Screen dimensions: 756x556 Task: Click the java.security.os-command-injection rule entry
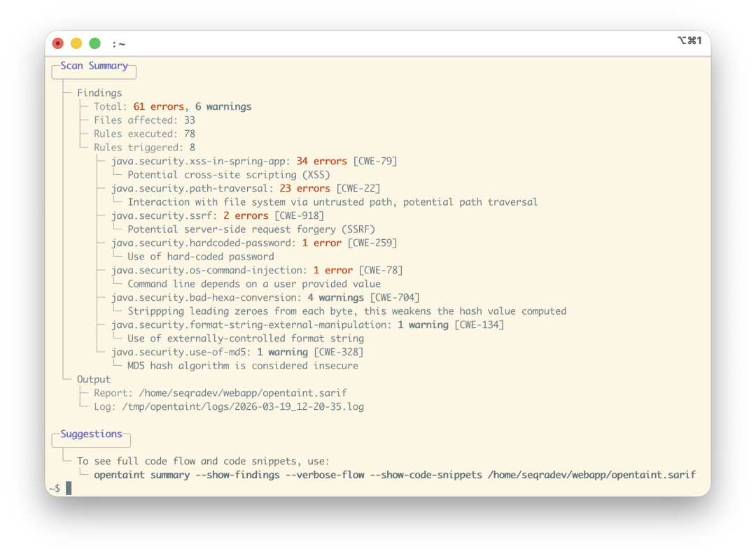[257, 270]
